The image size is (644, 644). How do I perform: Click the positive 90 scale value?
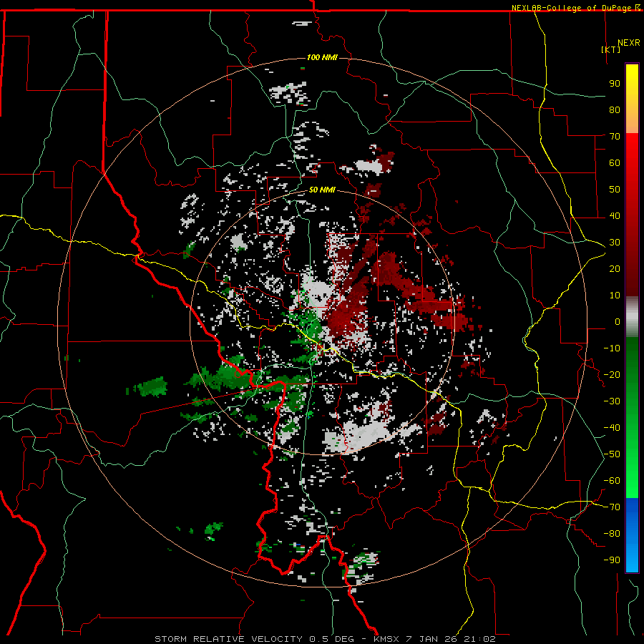615,84
